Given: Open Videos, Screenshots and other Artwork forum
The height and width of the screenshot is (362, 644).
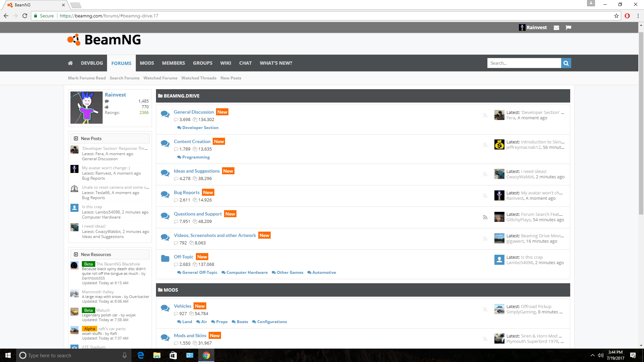Looking at the screenshot, I should (215, 235).
